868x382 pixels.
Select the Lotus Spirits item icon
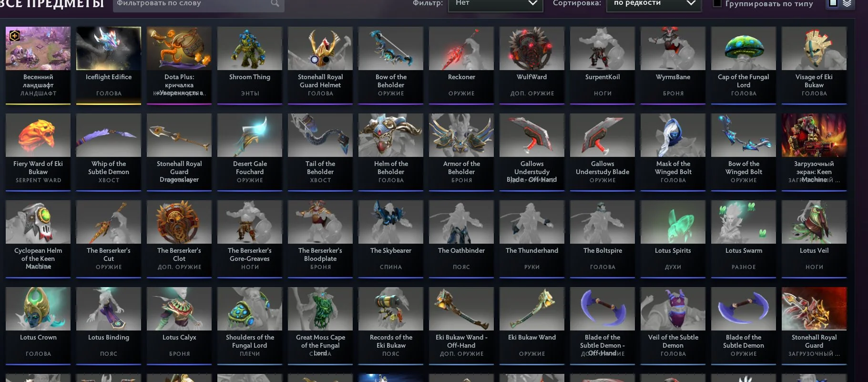click(x=673, y=222)
